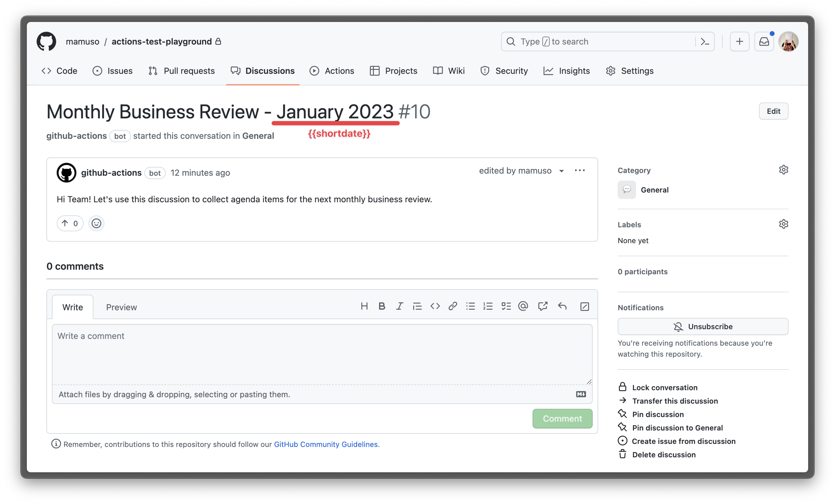This screenshot has height=504, width=835.
Task: Transfer this discussion
Action: click(668, 401)
